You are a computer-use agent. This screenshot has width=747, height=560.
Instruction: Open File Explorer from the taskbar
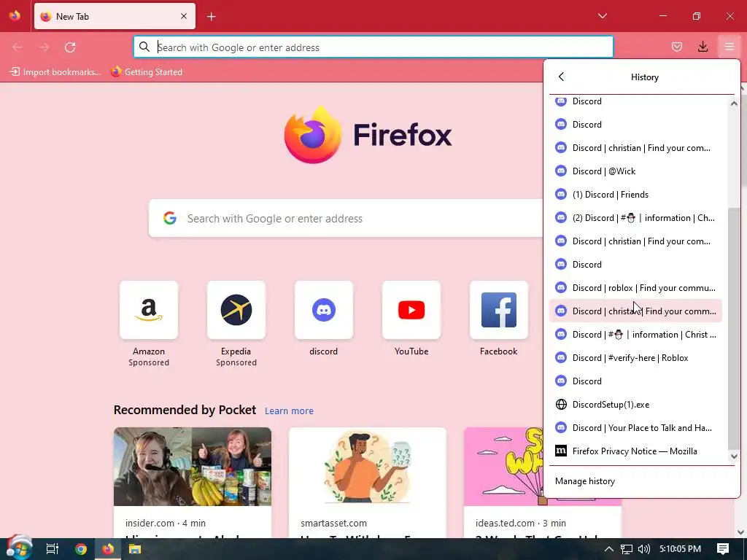point(135,549)
